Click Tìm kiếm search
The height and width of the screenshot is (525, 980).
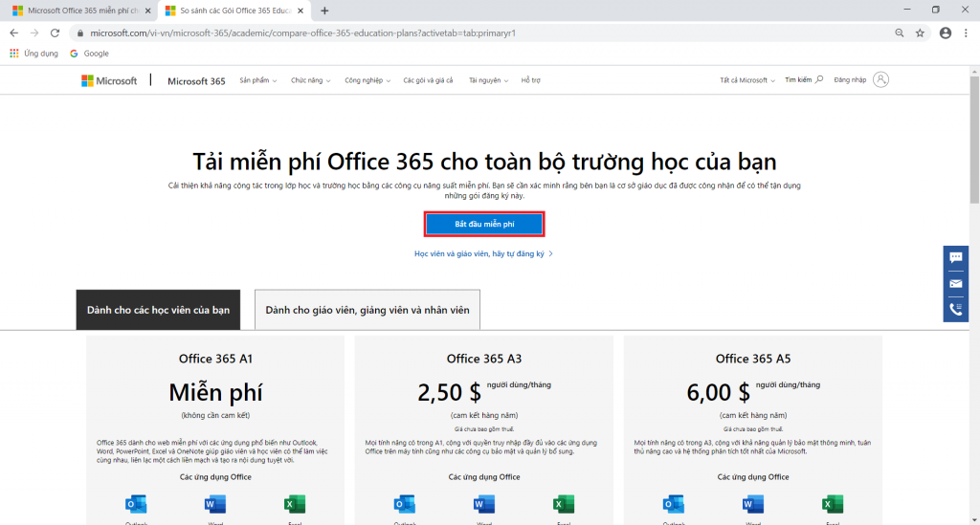tap(804, 80)
